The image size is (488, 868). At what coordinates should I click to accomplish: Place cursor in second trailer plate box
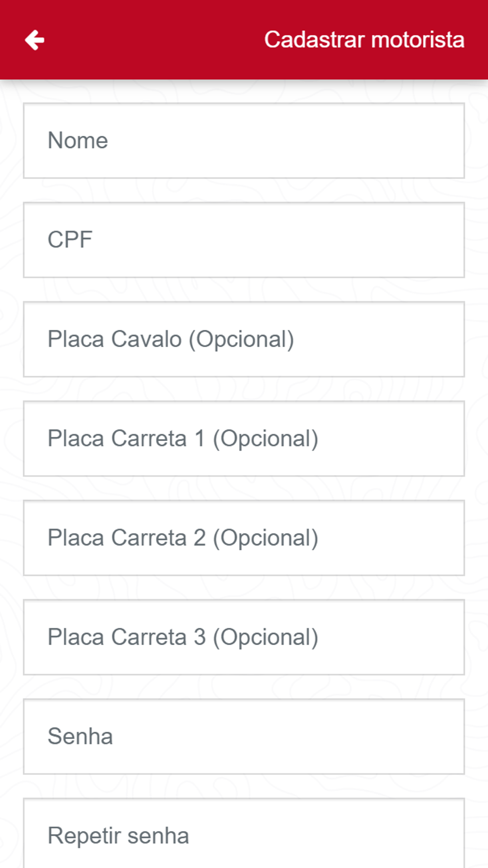point(244,538)
